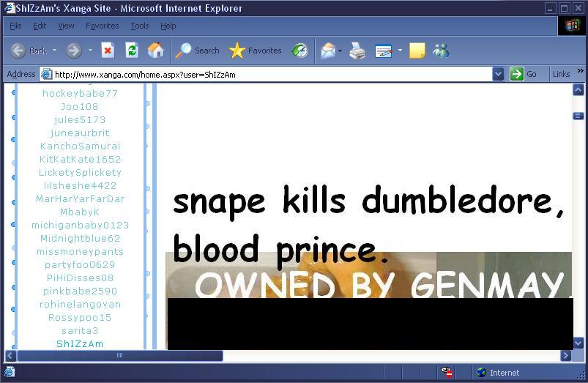Open the hockeybabe77 profile link
Screen dimensions: 588x383
click(x=80, y=94)
